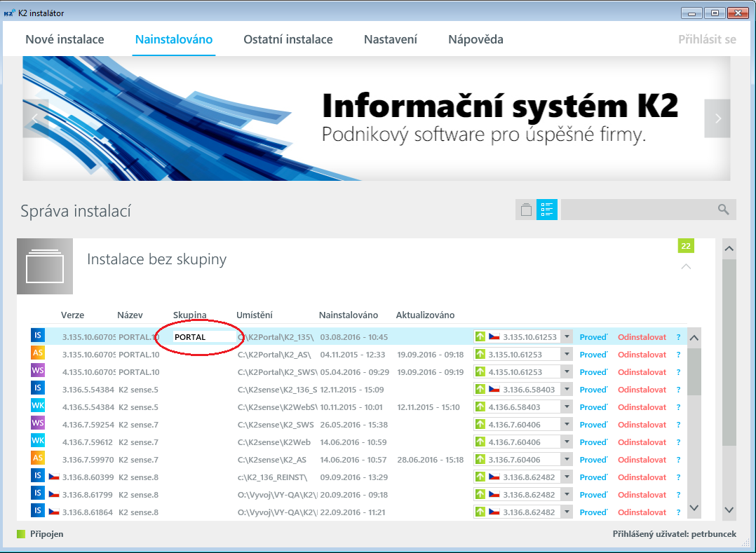Click the green 22 count badge
This screenshot has width=756, height=553.
(x=686, y=246)
